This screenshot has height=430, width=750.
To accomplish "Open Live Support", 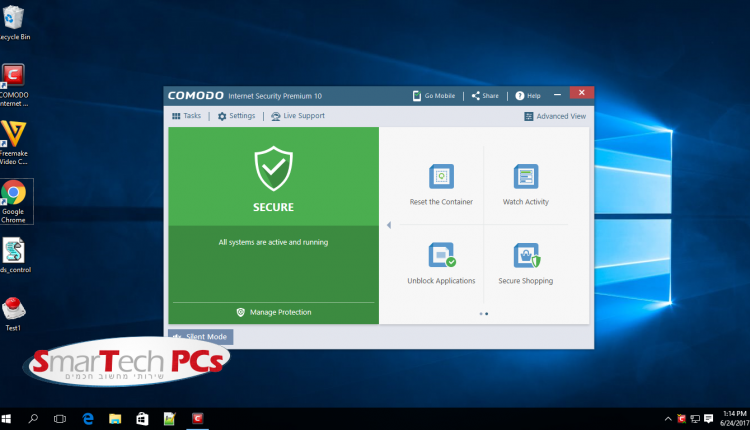I will 298,116.
